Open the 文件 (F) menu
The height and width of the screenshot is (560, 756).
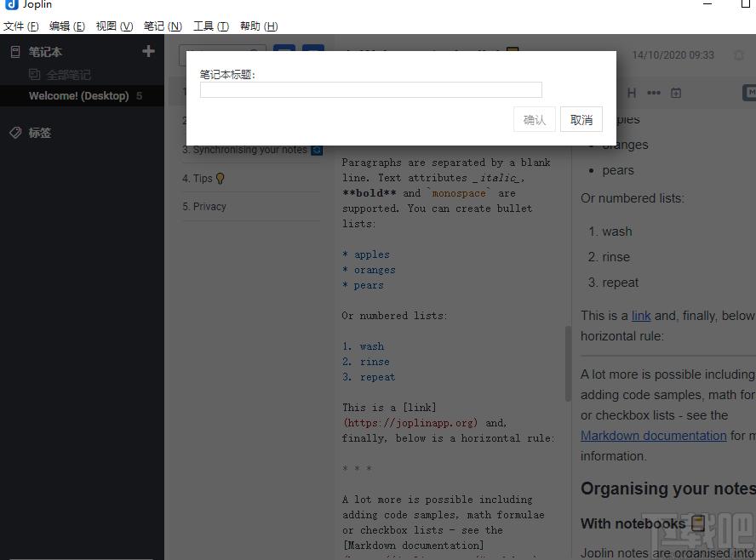pos(20,26)
